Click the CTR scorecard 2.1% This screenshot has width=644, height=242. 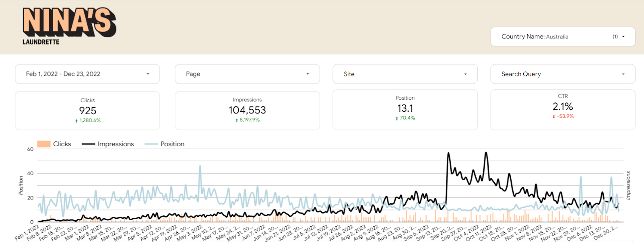(563, 107)
